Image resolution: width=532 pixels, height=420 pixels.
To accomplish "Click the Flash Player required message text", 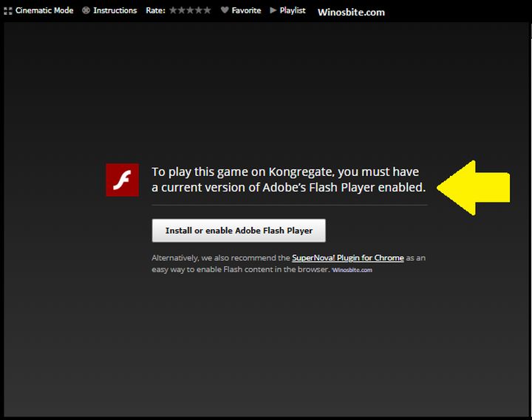I will point(288,180).
